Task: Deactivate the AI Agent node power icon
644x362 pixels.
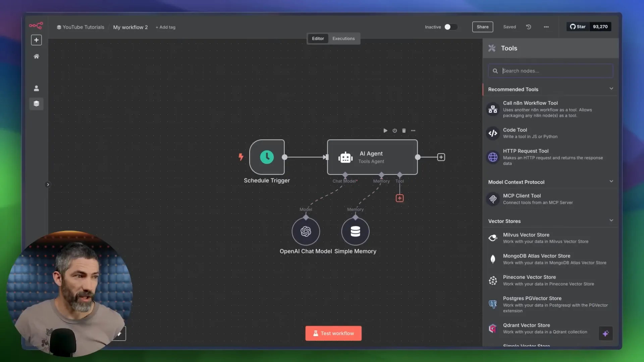Action: pos(394,130)
